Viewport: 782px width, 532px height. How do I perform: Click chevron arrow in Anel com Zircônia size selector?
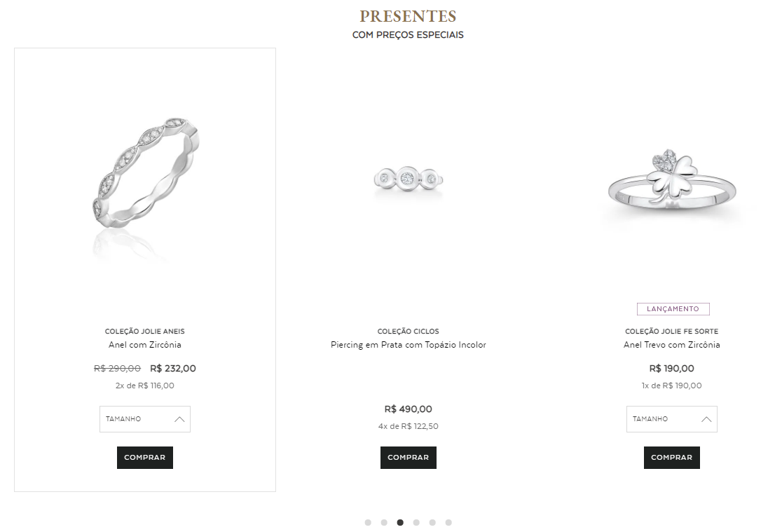[x=179, y=419]
